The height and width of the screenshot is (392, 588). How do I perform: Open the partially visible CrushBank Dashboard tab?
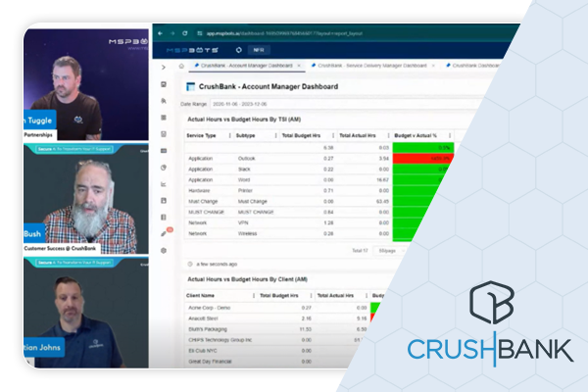473,66
